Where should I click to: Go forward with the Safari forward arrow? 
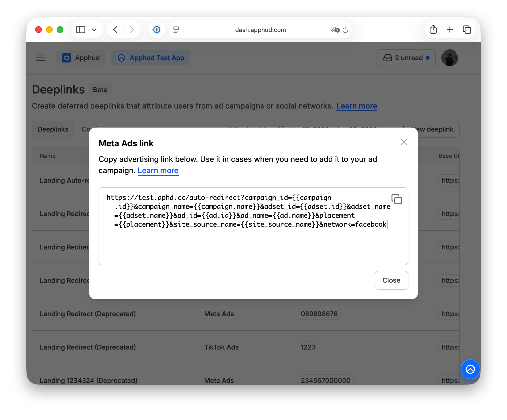[132, 30]
